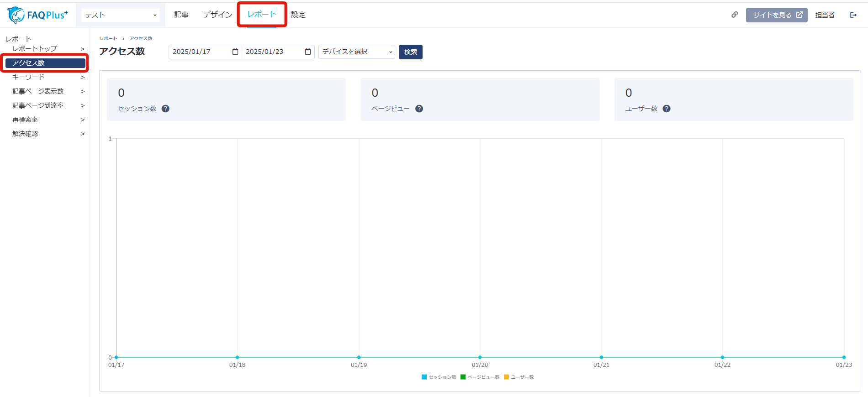
Task: Expand 記事ページ到達率 sidebar arrow
Action: point(83,105)
